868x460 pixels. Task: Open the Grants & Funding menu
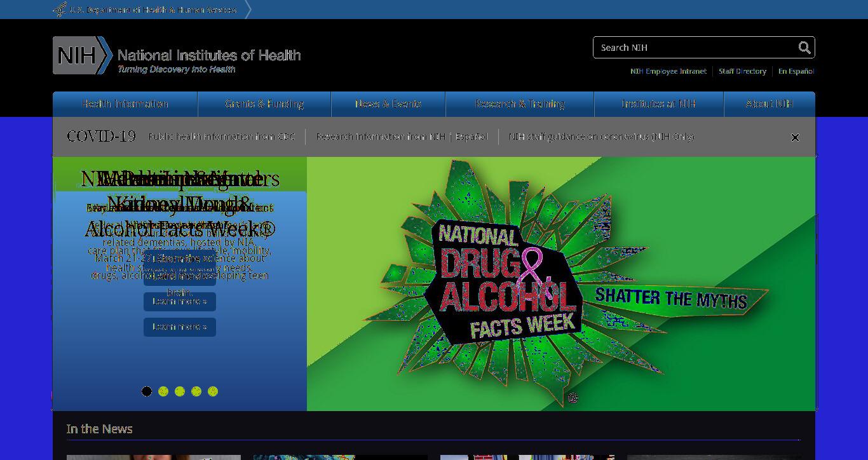pyautogui.click(x=264, y=104)
